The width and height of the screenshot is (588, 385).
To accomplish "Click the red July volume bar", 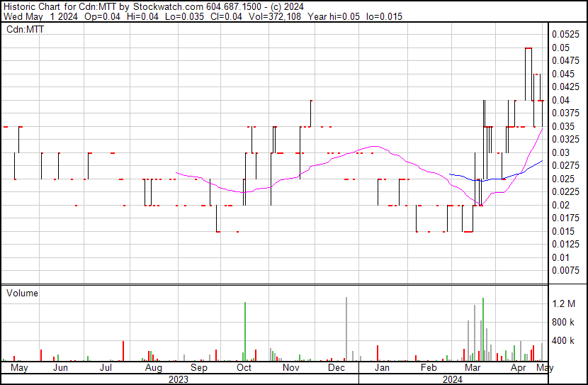I will tap(123, 351).
